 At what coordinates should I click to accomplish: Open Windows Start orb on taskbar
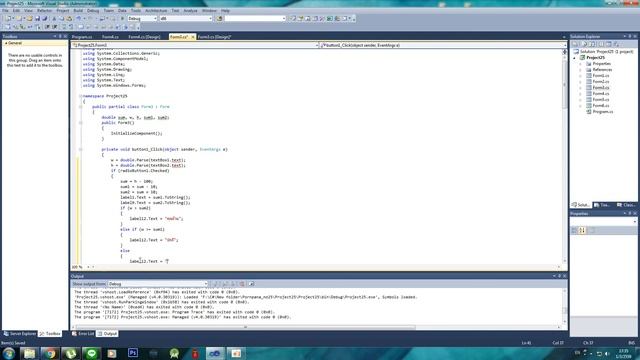click(9, 353)
